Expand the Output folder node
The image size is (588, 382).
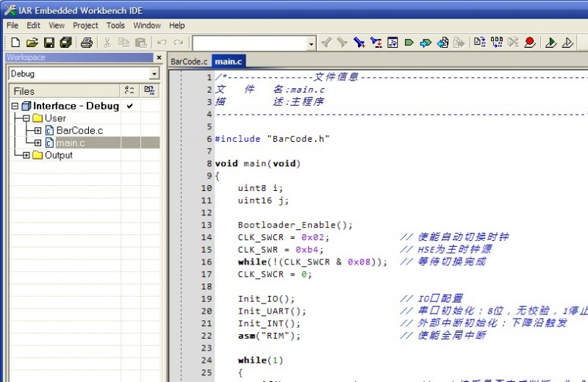[x=26, y=155]
